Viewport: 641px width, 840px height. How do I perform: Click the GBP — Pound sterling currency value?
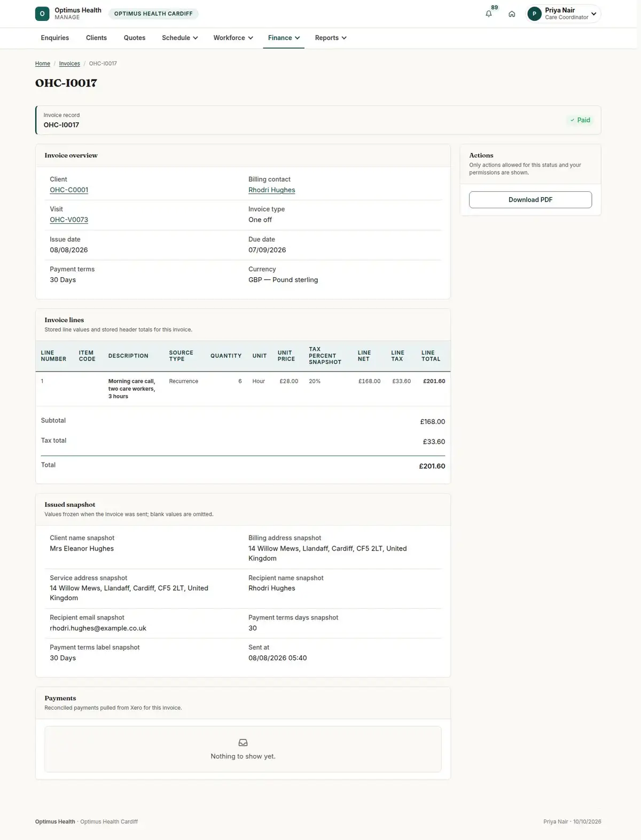(283, 280)
